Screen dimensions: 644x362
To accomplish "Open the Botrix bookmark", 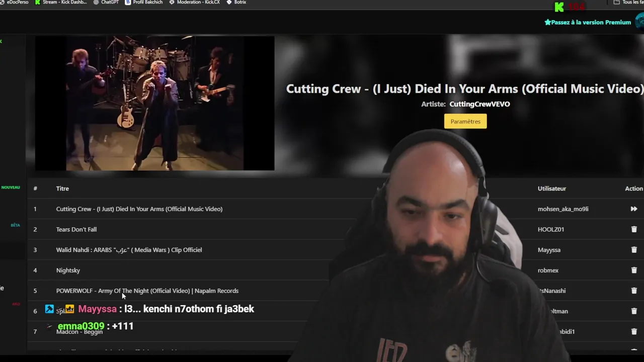I will [236, 2].
